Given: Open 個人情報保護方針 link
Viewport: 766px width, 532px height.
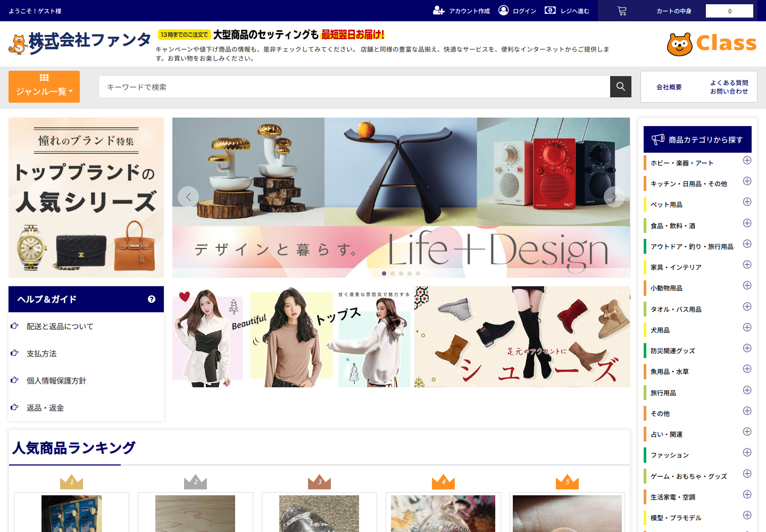Looking at the screenshot, I should point(56,381).
